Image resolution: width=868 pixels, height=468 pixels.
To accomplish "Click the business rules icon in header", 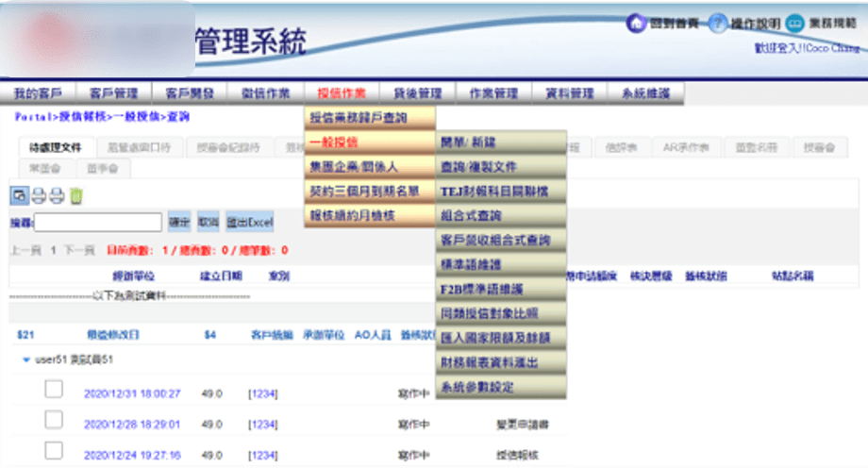I will click(x=794, y=23).
